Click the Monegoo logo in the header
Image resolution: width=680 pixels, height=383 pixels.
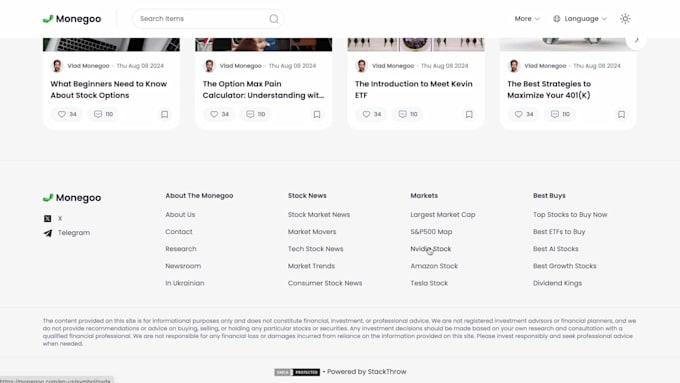[72, 19]
